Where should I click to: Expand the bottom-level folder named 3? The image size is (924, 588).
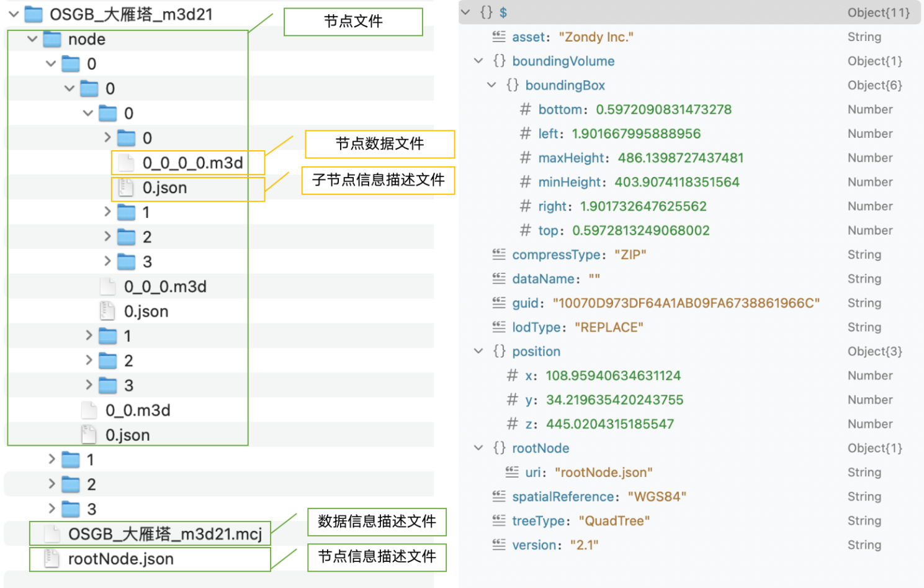52,509
